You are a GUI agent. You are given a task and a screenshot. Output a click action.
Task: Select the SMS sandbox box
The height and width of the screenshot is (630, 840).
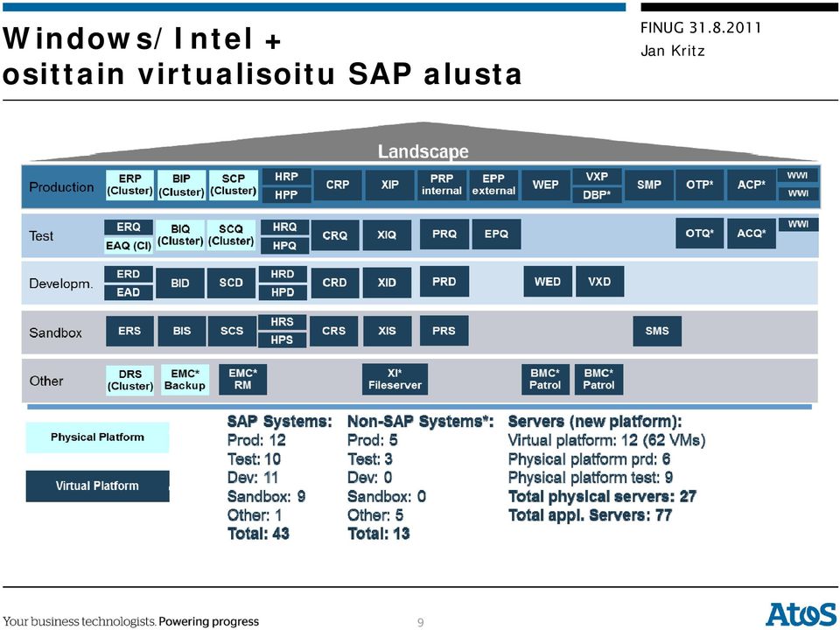pos(657,331)
